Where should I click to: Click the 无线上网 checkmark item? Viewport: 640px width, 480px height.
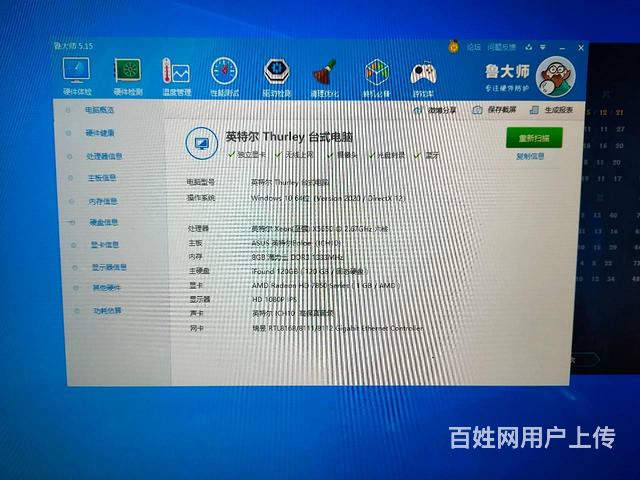295,155
